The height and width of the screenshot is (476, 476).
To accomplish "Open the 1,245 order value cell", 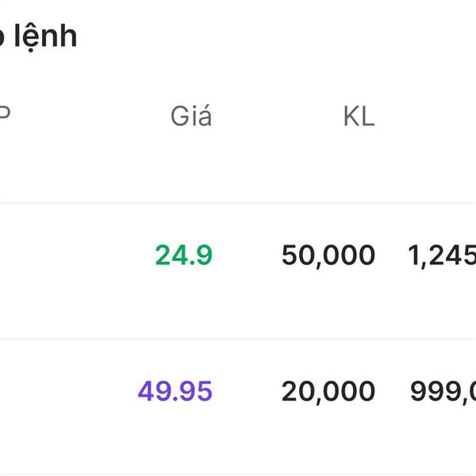I will coord(442,255).
